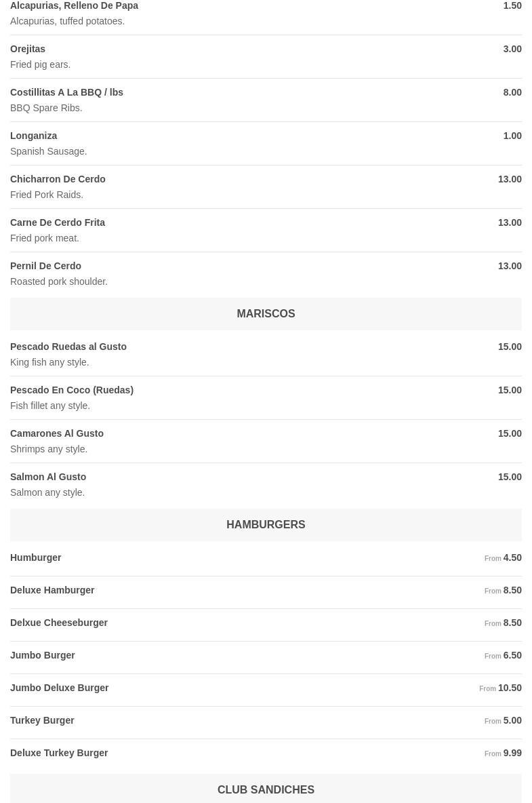The width and height of the screenshot is (532, 803).
Task: Click the Longaniza menu item
Action: [34, 136]
